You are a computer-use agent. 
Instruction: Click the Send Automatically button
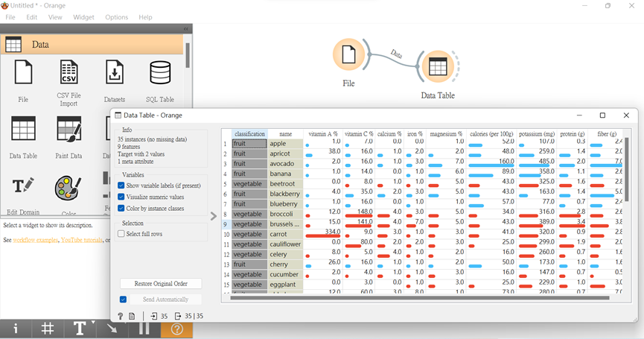click(165, 300)
